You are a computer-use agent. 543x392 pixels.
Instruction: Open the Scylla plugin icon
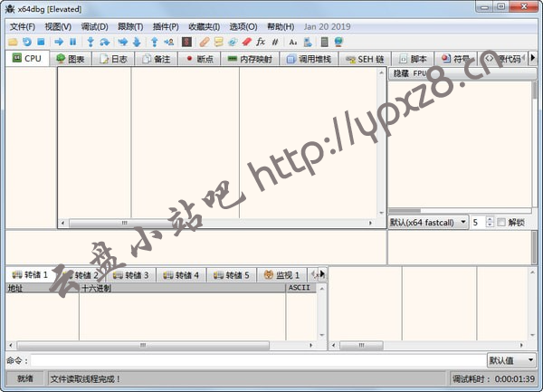click(186, 43)
